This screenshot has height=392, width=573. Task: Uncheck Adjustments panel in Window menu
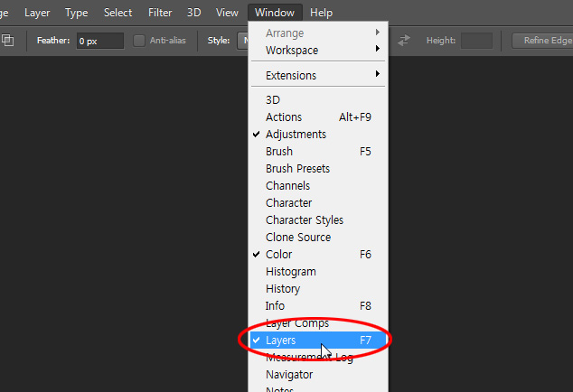pyautogui.click(x=296, y=134)
